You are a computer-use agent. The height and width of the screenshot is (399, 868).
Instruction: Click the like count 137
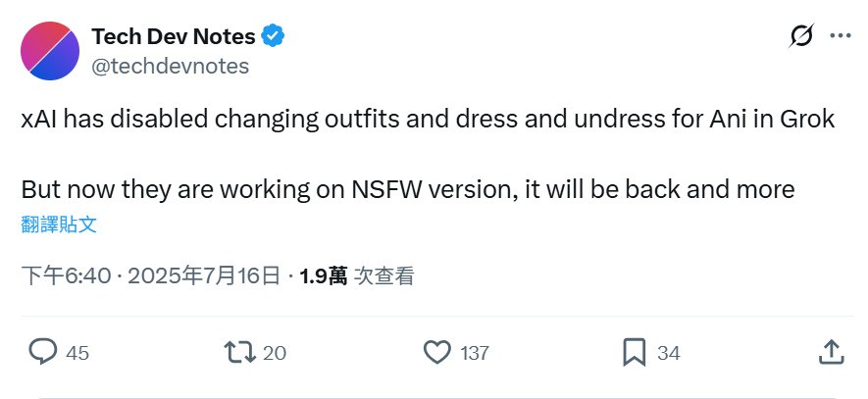tap(475, 353)
